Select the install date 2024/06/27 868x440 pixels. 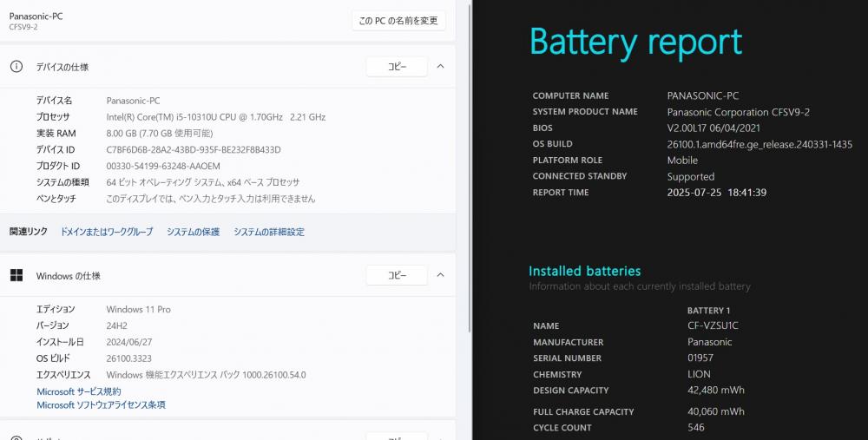(129, 342)
